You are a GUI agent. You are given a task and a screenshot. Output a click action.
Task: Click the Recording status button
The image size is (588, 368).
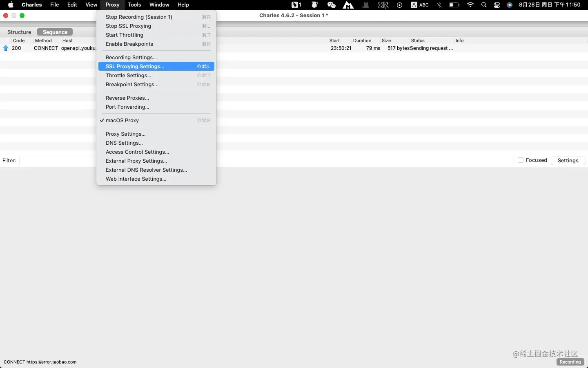(570, 362)
